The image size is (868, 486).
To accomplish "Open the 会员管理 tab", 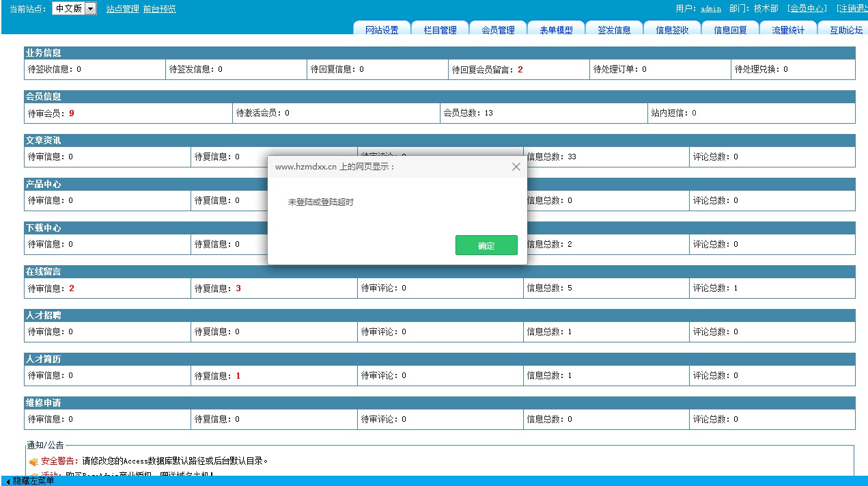I will [x=498, y=30].
